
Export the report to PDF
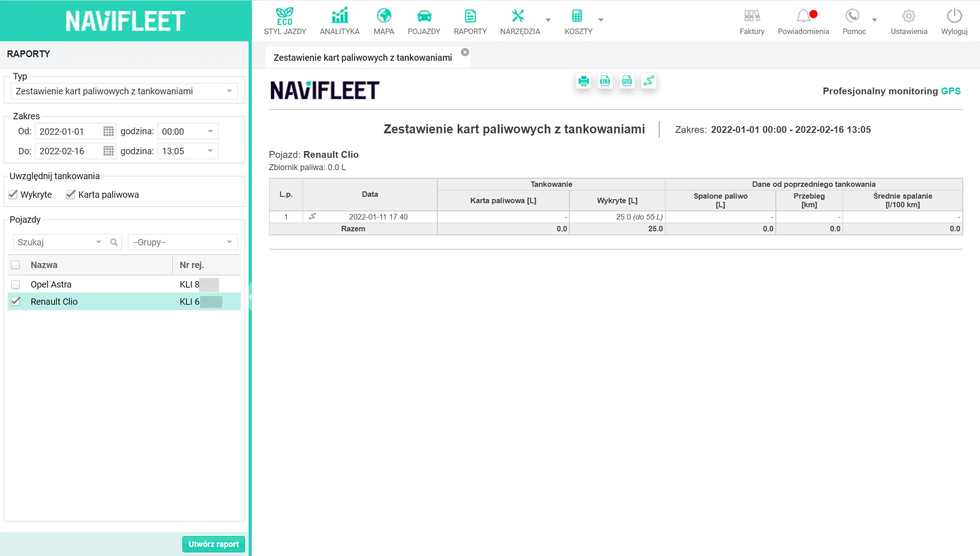coord(627,81)
